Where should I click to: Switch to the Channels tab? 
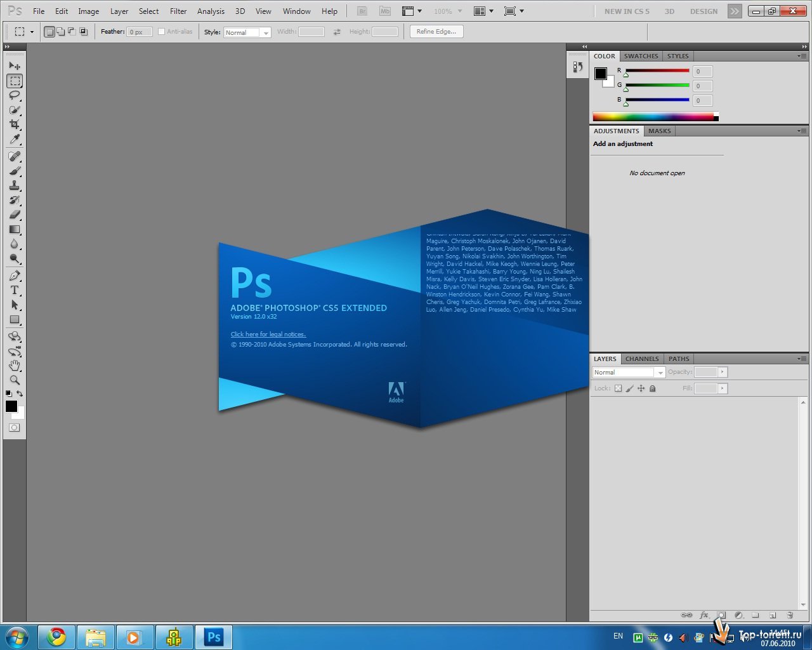pyautogui.click(x=642, y=359)
